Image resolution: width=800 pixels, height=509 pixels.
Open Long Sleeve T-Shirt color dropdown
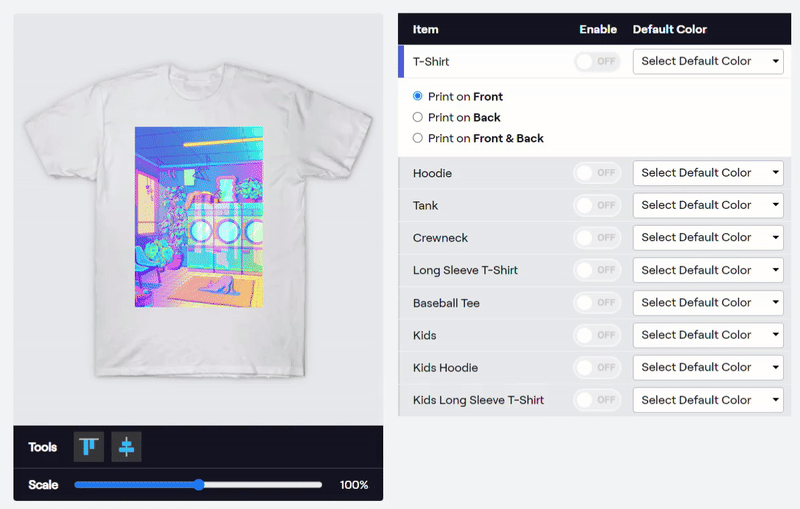click(x=708, y=270)
